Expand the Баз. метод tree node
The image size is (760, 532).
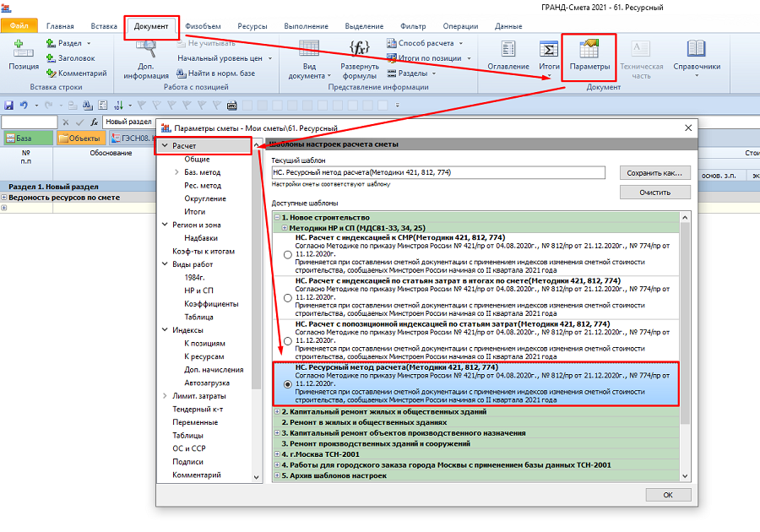pos(177,172)
